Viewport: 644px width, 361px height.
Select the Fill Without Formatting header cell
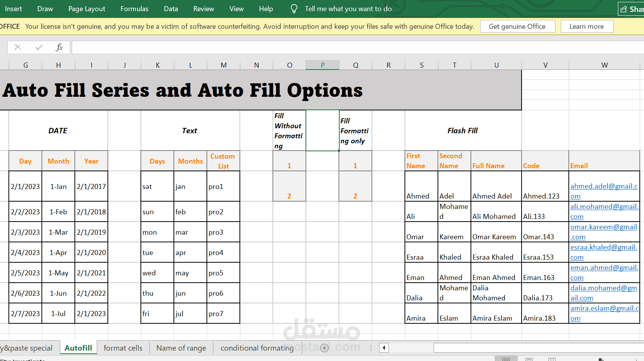tap(289, 131)
